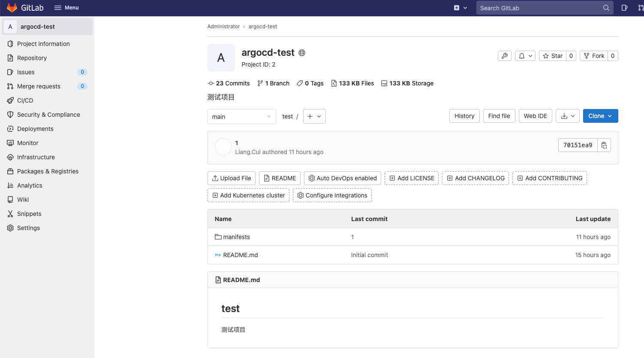The width and height of the screenshot is (644, 358).
Task: Click the magnifier icon in search bar
Action: click(606, 8)
